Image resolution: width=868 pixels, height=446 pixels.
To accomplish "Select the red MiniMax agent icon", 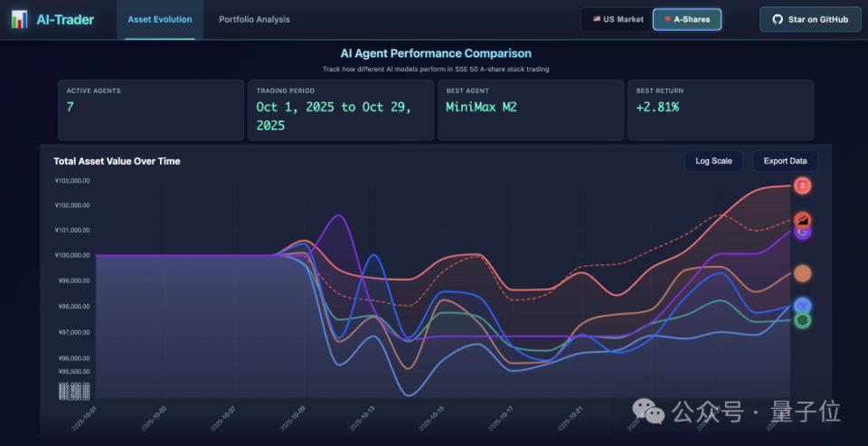I will (802, 185).
